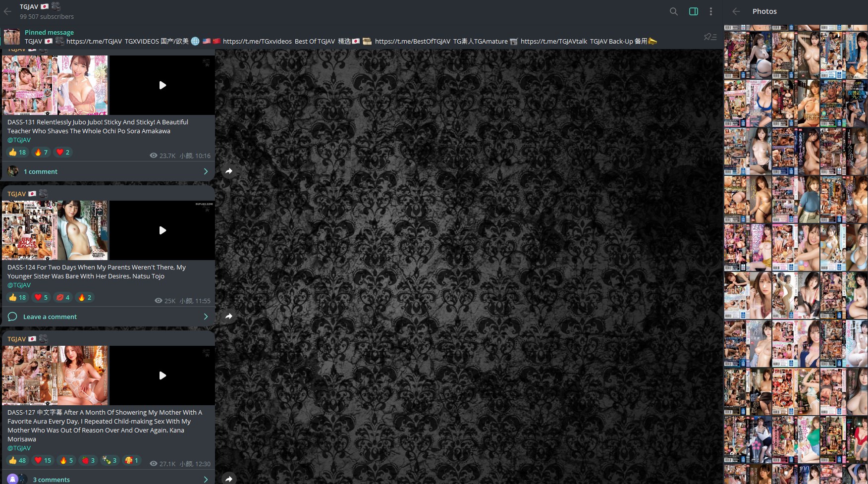This screenshot has height=484, width=868.
Task: Open the @TGJAV mention in DASS-124 post
Action: (19, 285)
